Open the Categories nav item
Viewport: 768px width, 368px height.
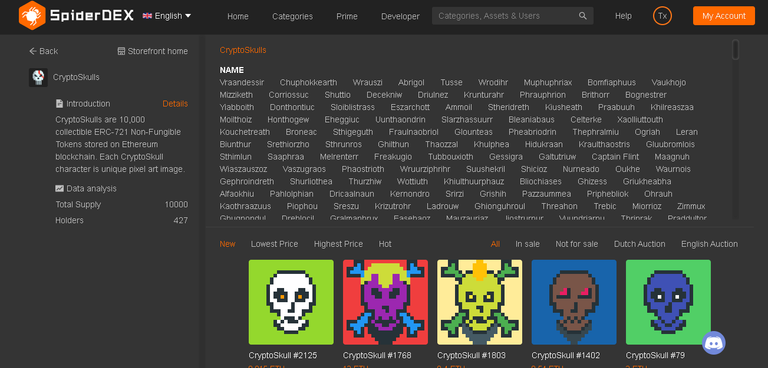tap(292, 16)
